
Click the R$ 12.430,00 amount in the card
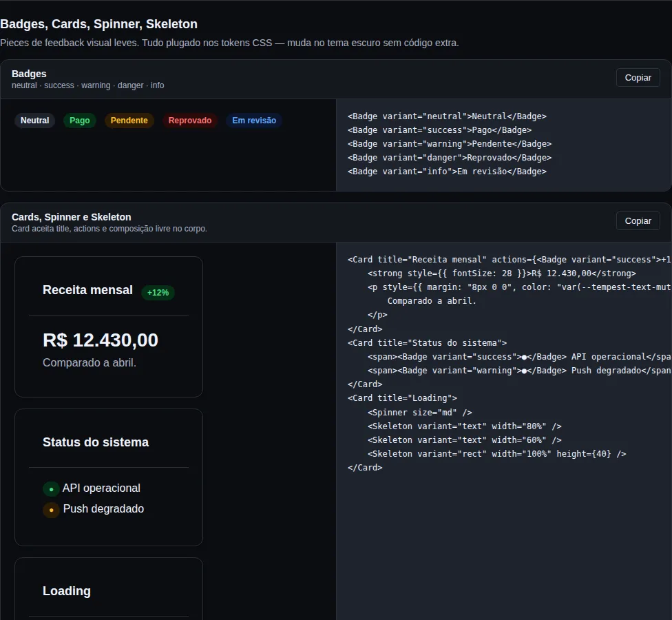tap(101, 340)
